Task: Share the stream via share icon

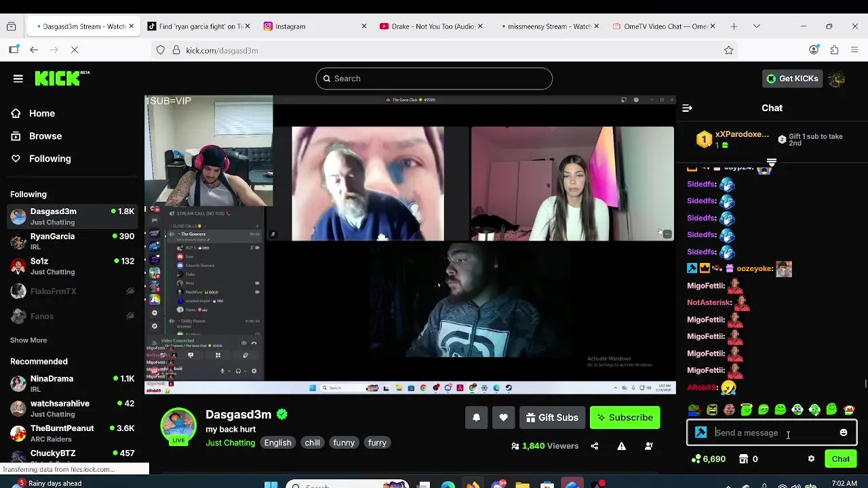Action: [595, 446]
